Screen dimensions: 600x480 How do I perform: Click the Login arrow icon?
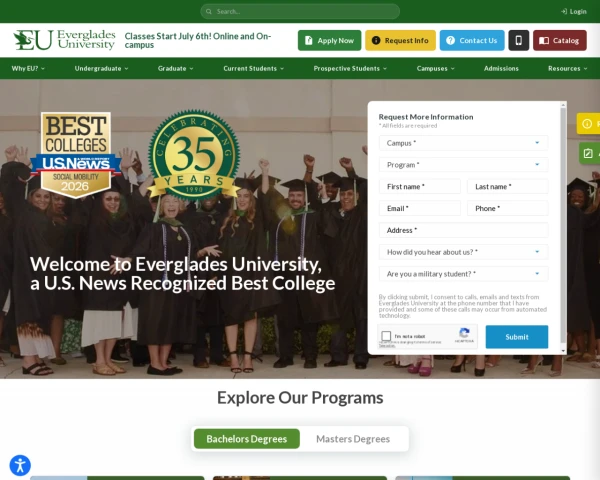click(564, 11)
